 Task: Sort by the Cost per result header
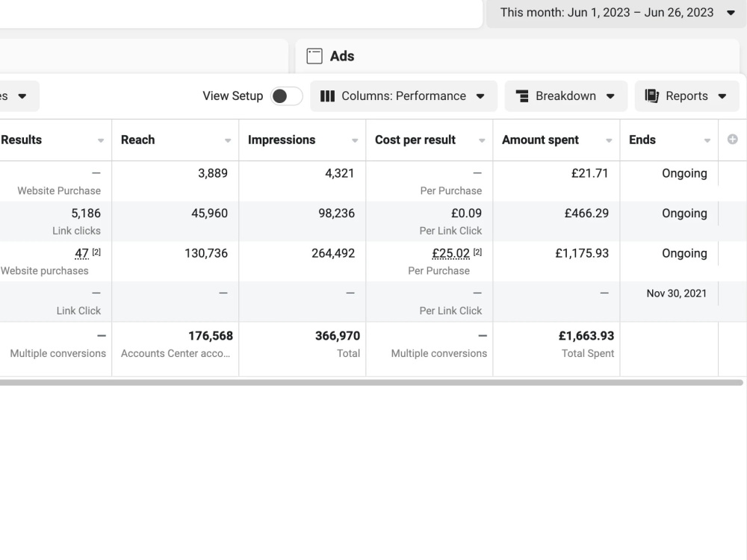coord(415,140)
